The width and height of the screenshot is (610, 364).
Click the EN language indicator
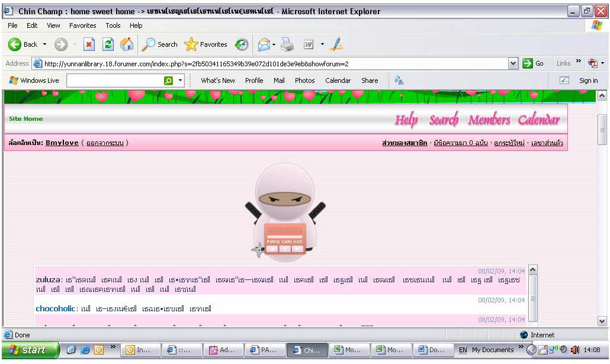tap(463, 350)
